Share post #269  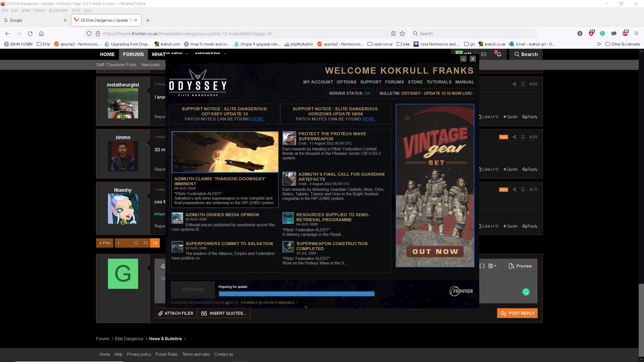coord(514,137)
